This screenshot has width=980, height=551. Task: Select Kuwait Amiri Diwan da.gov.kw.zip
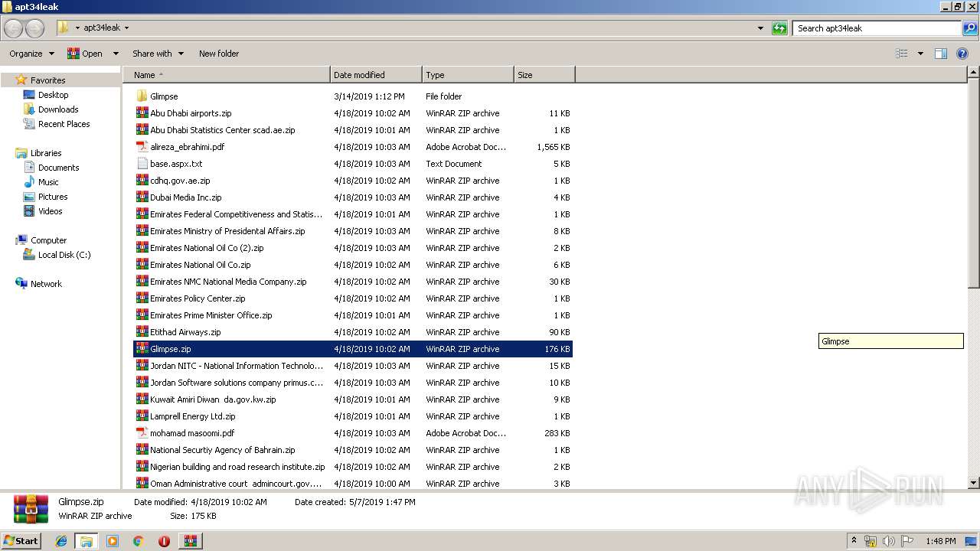click(x=353, y=399)
